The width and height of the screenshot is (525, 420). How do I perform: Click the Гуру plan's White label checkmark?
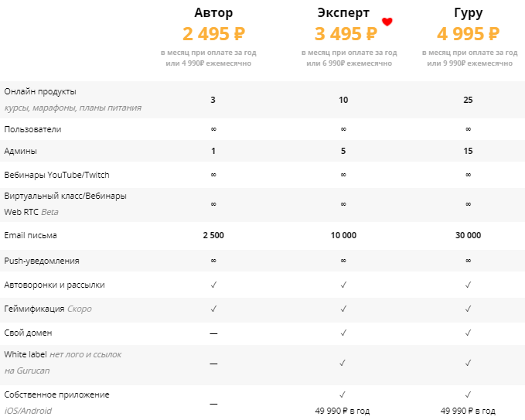tap(469, 362)
